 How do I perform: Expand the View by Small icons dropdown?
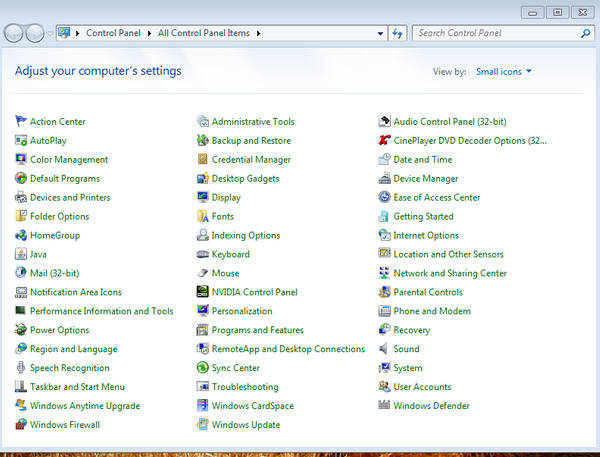[504, 72]
